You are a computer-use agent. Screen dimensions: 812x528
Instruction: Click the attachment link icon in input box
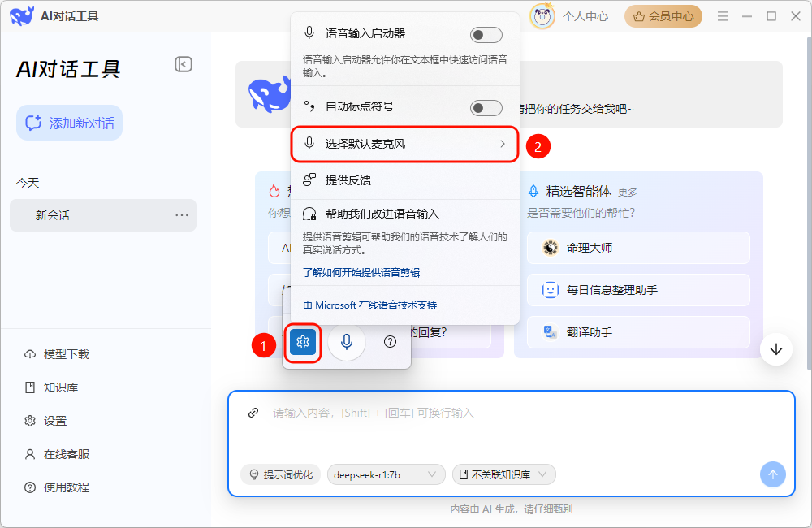coord(253,413)
